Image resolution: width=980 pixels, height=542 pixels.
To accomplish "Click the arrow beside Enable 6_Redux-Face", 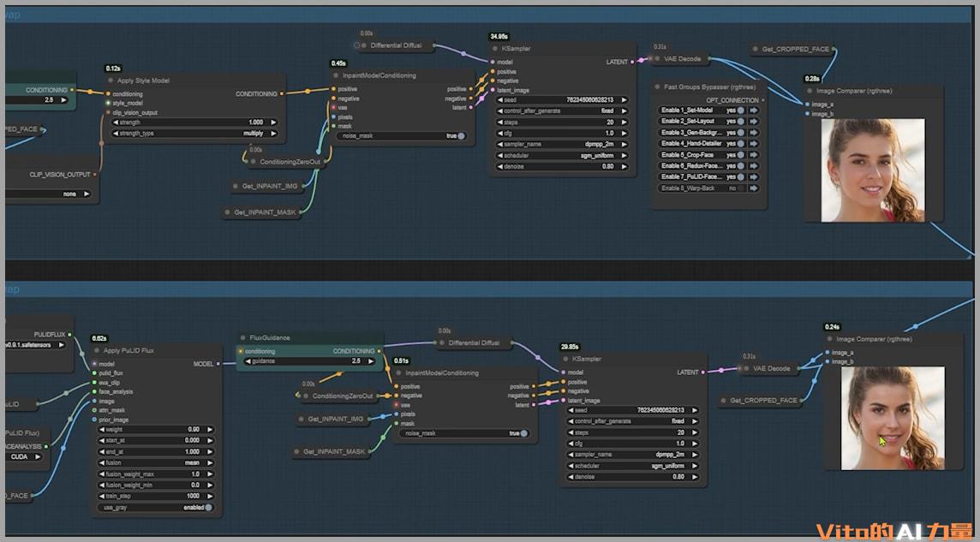I will 754,166.
